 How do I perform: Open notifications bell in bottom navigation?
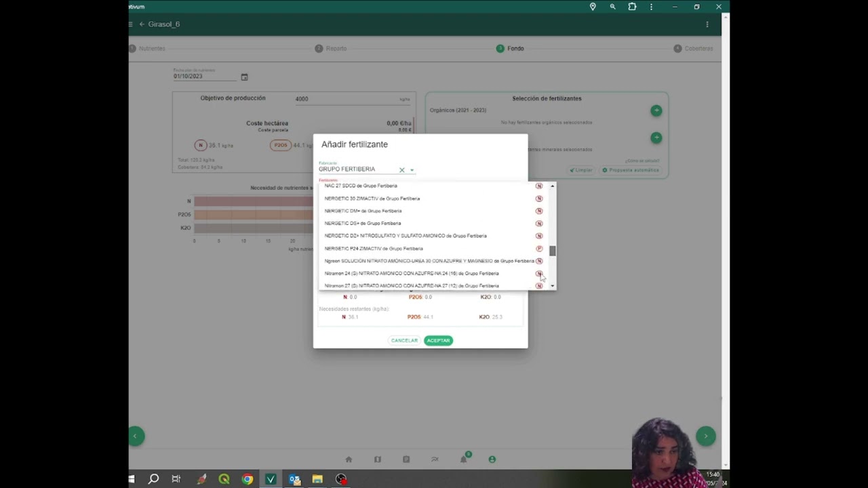tap(464, 460)
